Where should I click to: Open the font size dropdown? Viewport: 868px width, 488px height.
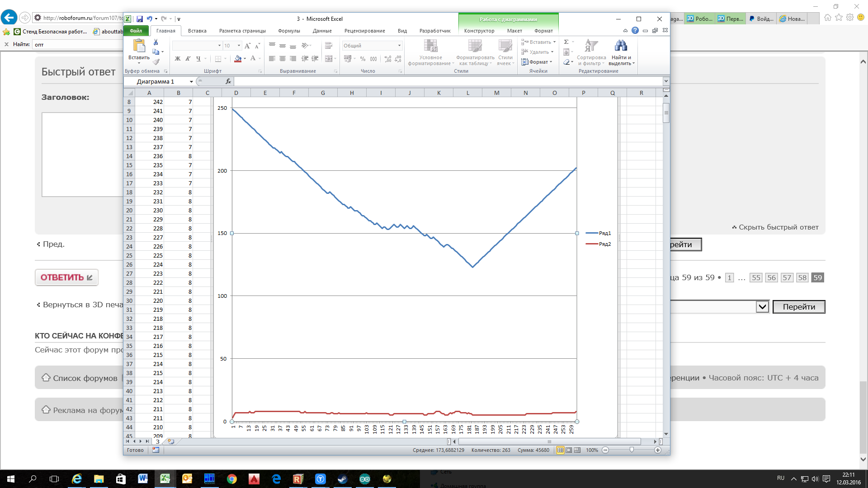coord(239,46)
